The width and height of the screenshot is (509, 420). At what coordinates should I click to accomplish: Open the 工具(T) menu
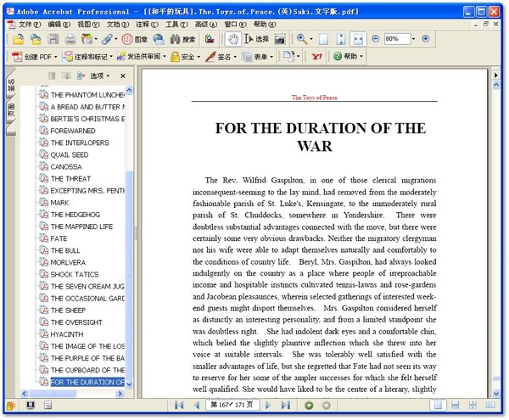pos(176,25)
